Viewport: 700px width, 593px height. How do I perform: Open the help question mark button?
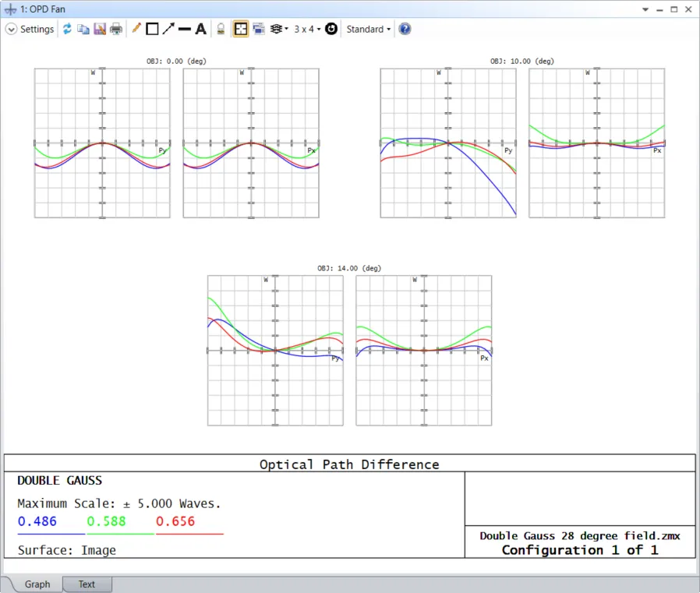click(x=405, y=29)
